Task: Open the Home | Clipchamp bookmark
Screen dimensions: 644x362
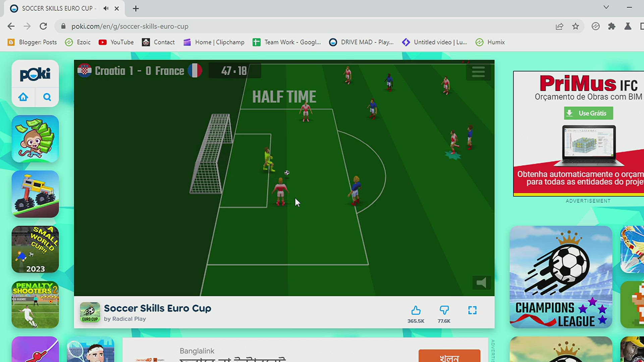Action: [x=214, y=42]
